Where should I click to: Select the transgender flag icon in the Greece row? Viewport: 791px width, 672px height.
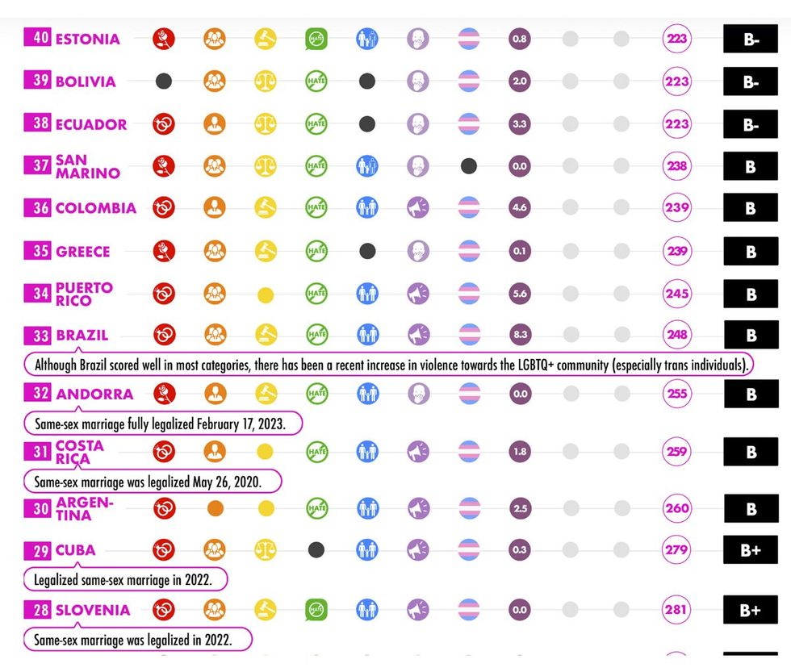point(469,251)
